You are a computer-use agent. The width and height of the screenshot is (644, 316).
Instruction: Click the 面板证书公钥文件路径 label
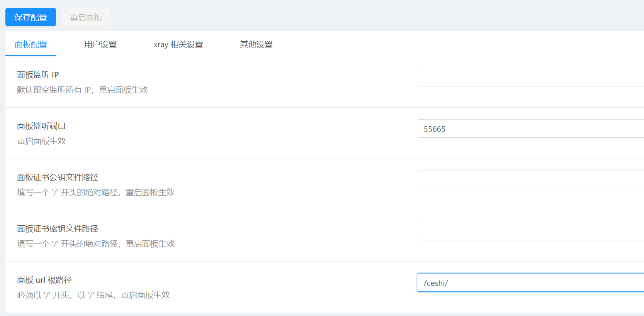coord(58,177)
